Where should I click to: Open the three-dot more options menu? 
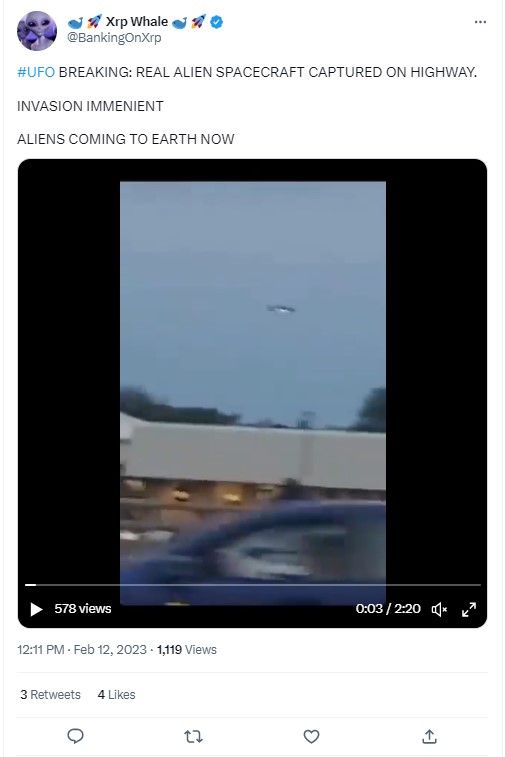click(x=480, y=22)
